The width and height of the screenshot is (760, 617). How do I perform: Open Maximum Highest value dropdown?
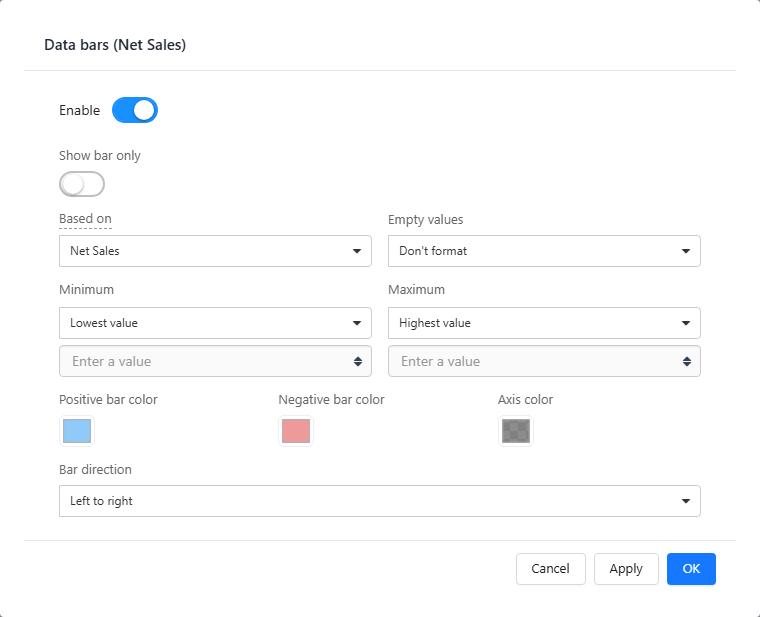point(544,323)
